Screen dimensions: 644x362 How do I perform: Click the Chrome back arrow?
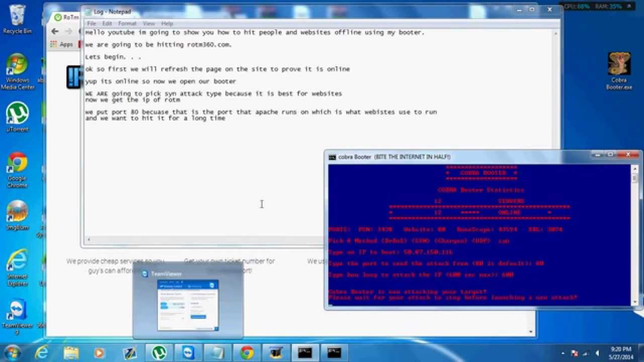tap(55, 31)
